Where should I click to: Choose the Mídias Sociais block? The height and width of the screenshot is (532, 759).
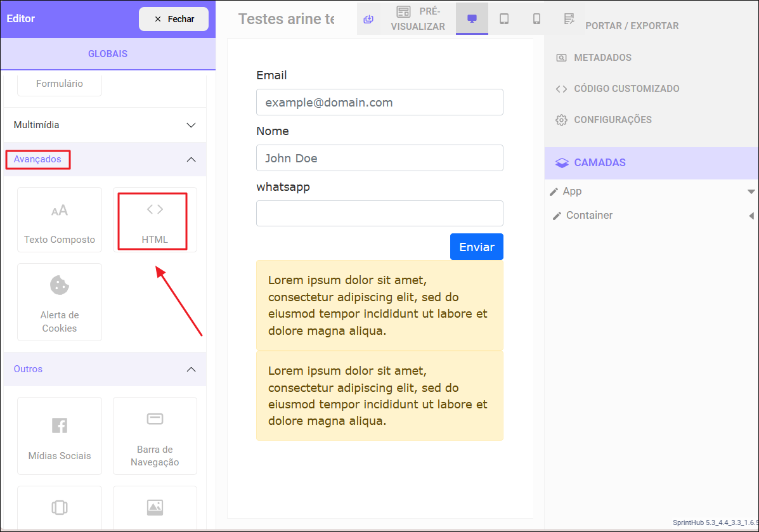tap(60, 436)
